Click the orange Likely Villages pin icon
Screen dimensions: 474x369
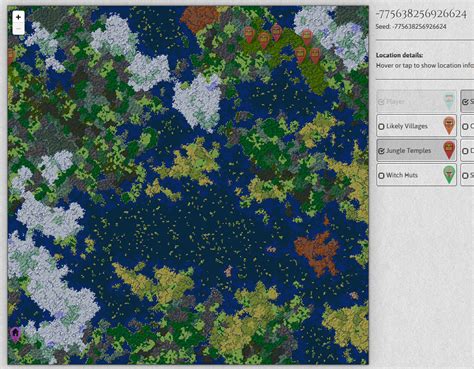point(449,126)
